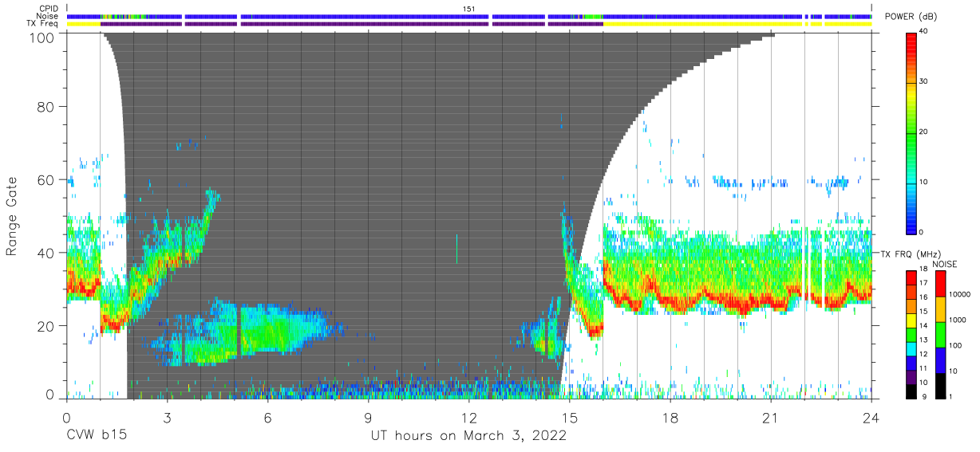Click the blue 10–100 segment of NOISE bar
This screenshot has height=452, width=980.
942,360
